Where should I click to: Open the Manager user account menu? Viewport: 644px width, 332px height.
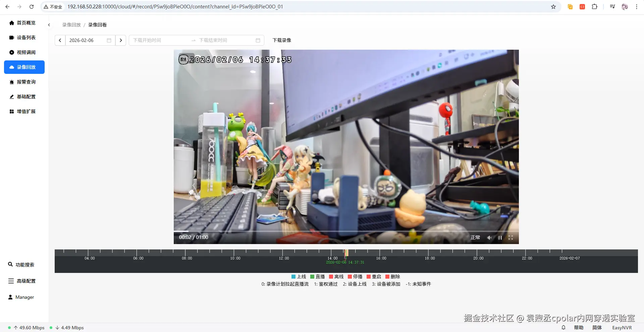click(21, 297)
